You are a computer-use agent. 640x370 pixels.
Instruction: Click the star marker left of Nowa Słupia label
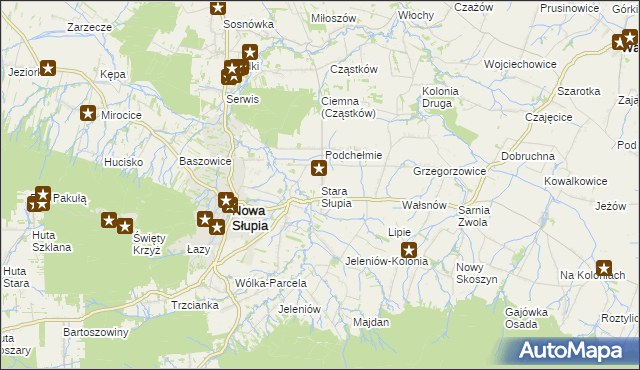[226, 200]
